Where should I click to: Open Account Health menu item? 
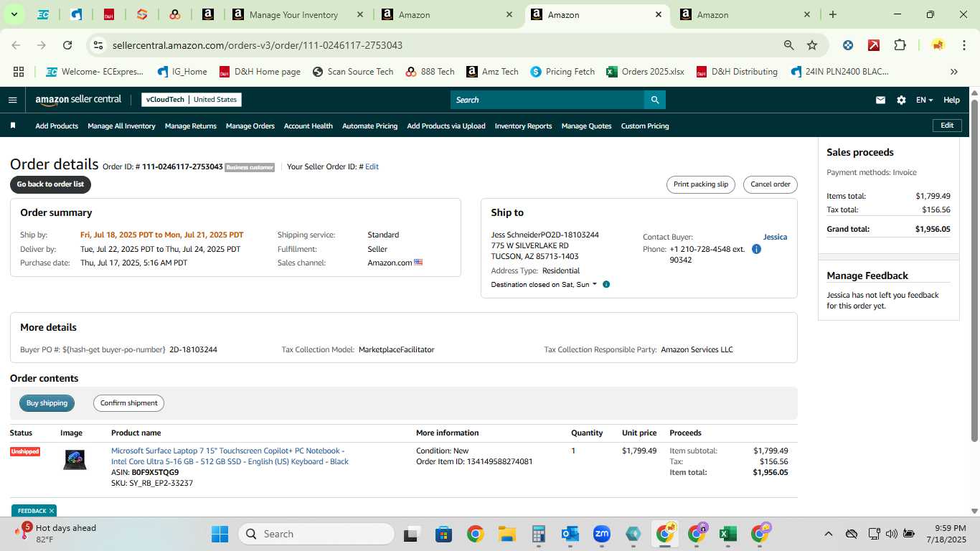308,126
